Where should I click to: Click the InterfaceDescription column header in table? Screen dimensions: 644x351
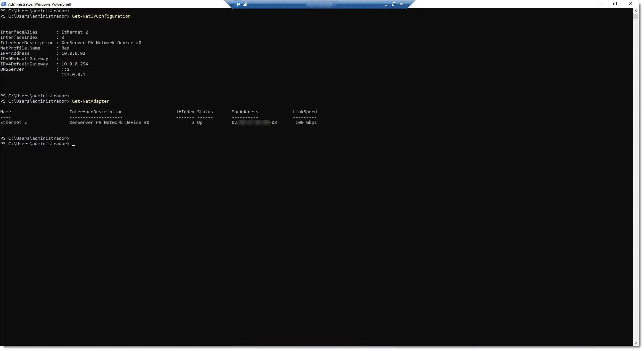point(96,112)
